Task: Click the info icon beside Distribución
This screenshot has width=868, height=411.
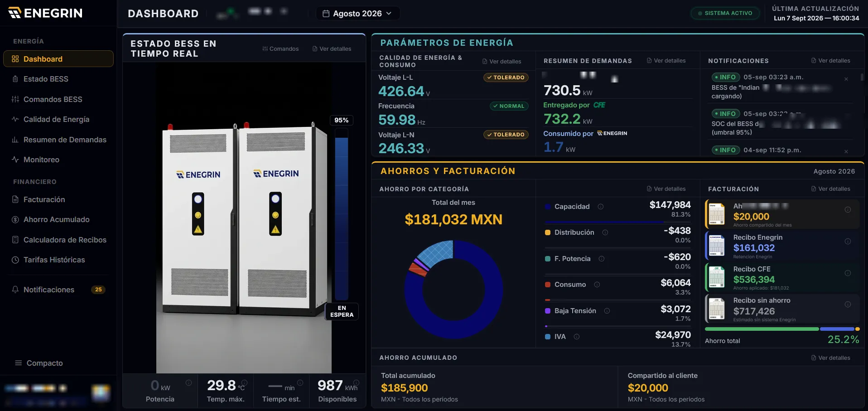Action: click(x=605, y=232)
